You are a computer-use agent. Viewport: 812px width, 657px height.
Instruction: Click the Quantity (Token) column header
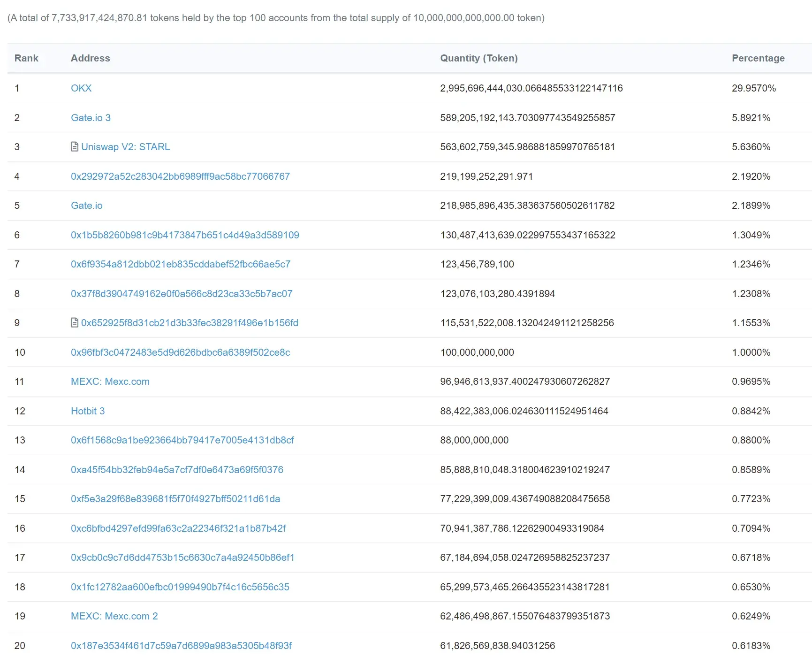click(x=479, y=58)
